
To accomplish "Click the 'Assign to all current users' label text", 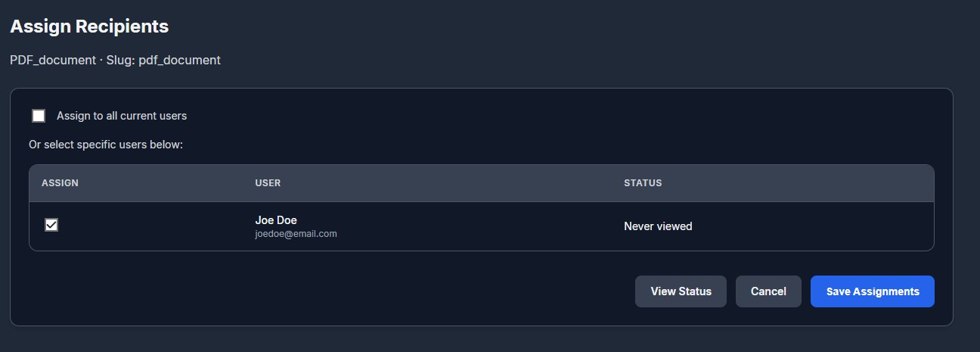I will coord(122,116).
